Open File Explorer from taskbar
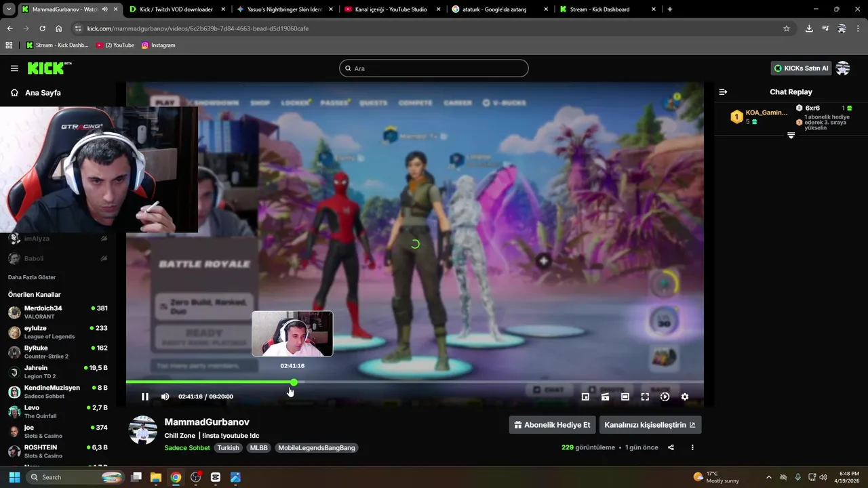Image resolution: width=868 pixels, height=488 pixels. [156, 477]
